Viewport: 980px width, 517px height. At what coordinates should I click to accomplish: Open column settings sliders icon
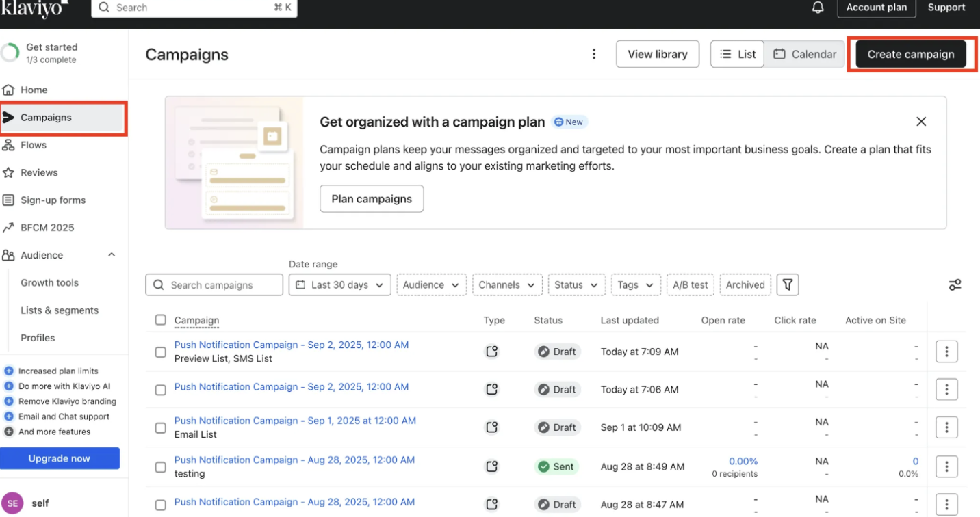[x=955, y=285]
